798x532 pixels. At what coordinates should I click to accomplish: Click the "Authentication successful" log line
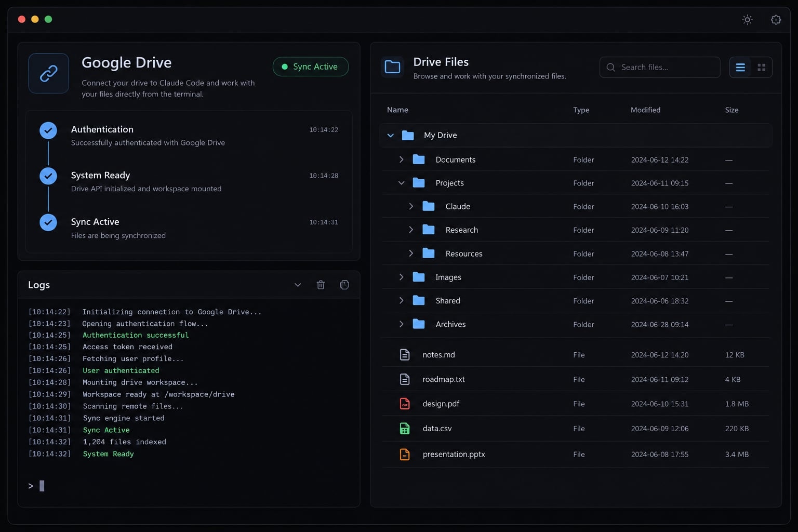pos(136,335)
